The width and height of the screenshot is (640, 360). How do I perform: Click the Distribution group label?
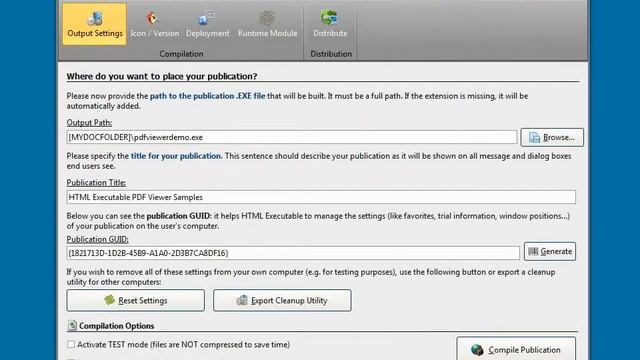pos(331,54)
